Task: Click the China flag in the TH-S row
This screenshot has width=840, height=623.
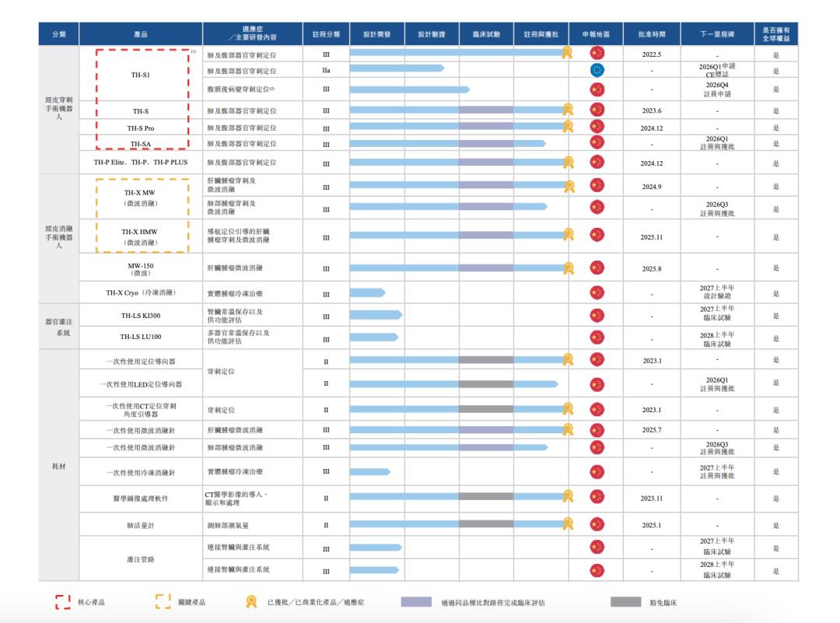Action: [597, 110]
